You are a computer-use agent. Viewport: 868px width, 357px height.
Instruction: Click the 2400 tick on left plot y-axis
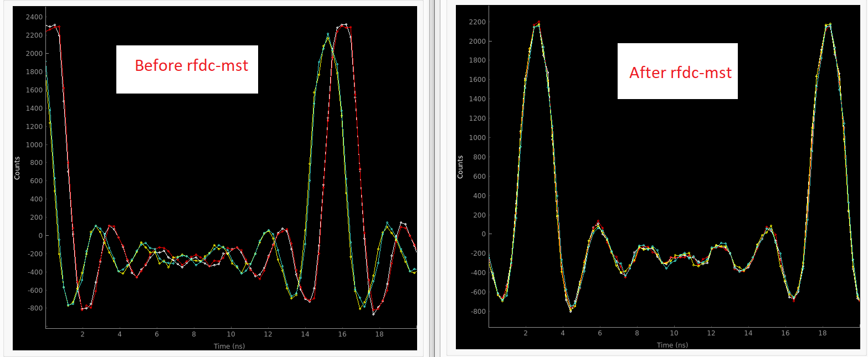tap(34, 17)
